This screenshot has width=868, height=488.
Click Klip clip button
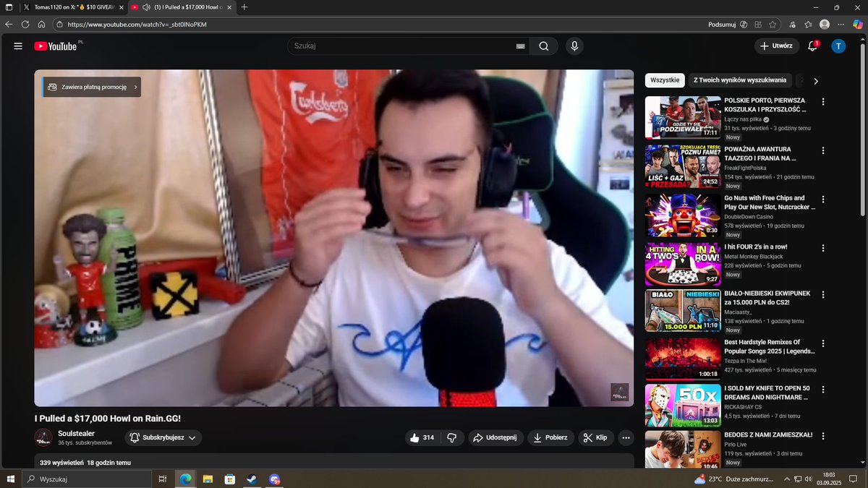[596, 437]
